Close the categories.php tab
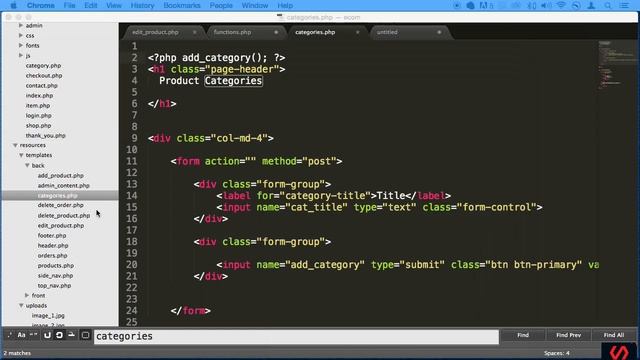 (358, 32)
